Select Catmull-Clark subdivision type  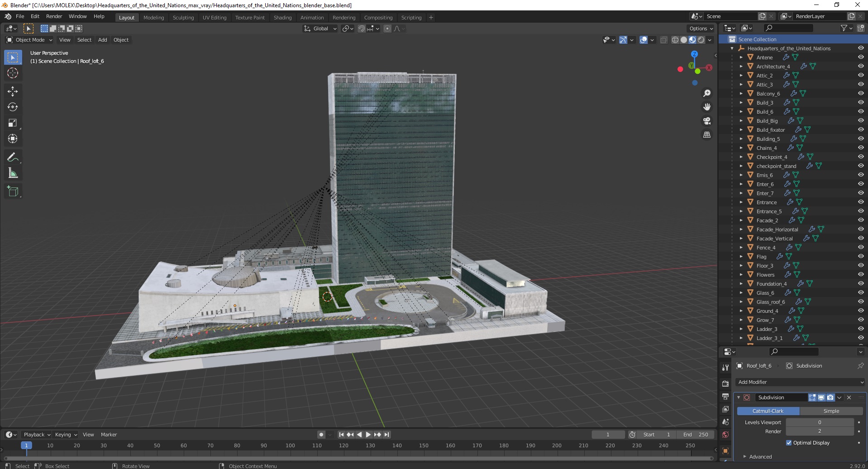click(x=768, y=411)
